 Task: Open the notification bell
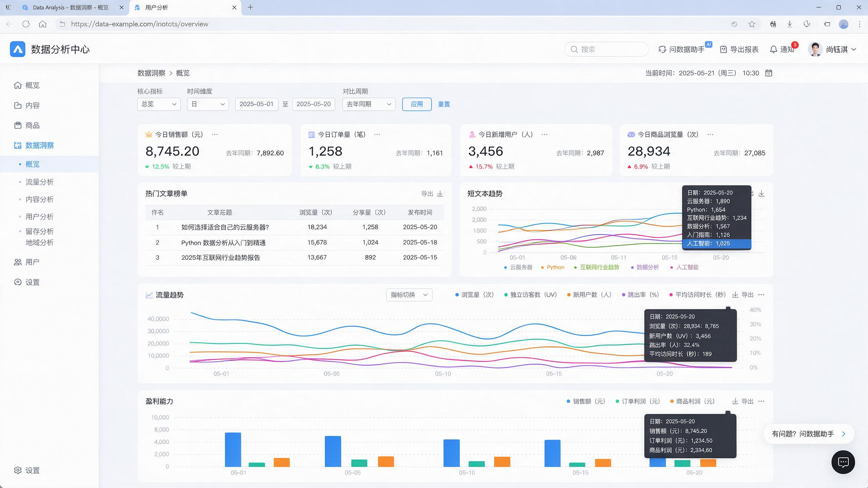tap(773, 49)
